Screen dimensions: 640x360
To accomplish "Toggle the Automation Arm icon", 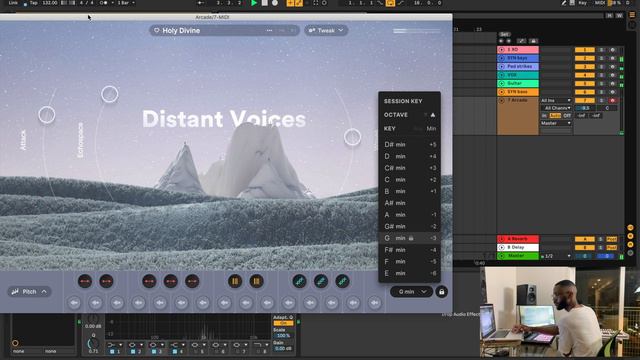I will point(298,3).
